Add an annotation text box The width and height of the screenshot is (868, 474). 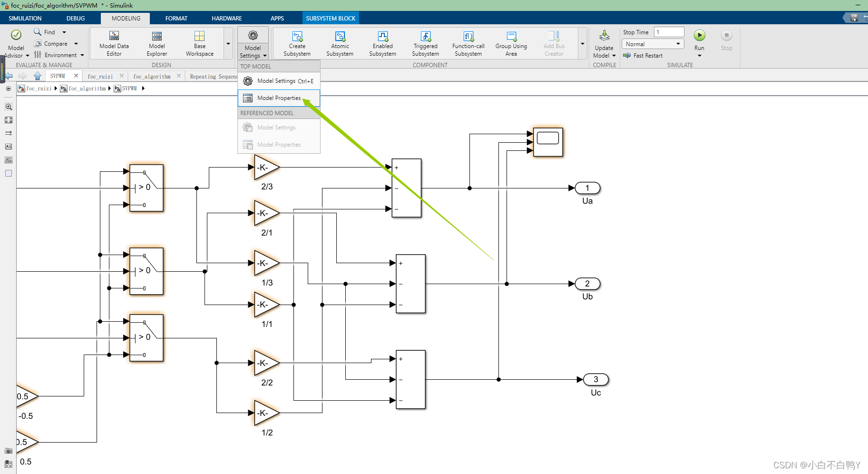tap(9, 147)
